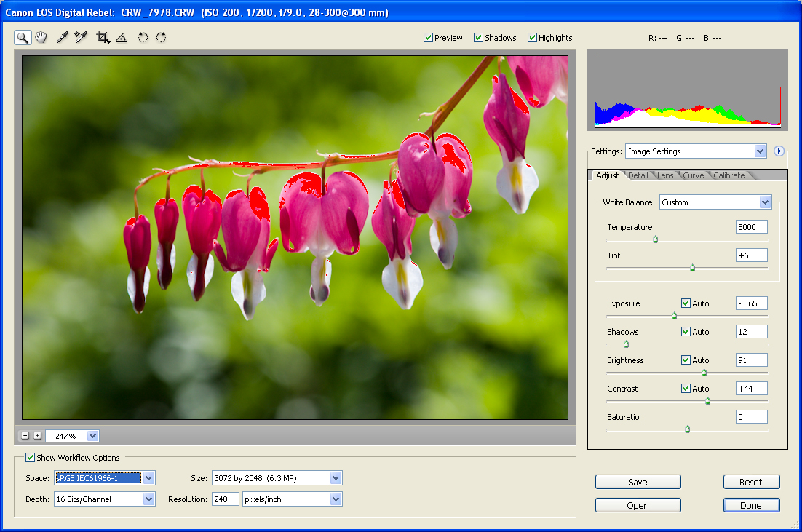Open the zoom level dropdown
The width and height of the screenshot is (802, 532).
coord(92,436)
